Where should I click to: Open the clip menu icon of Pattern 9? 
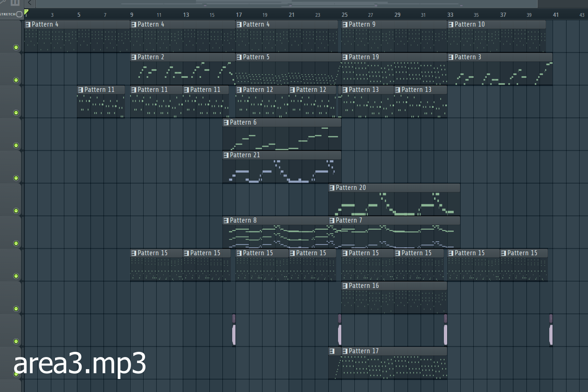click(x=345, y=24)
